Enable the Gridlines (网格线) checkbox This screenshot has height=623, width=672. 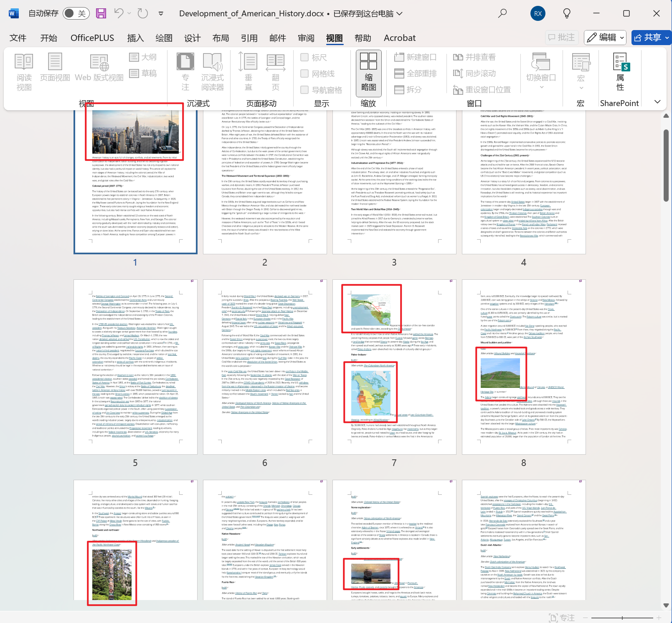click(x=304, y=73)
